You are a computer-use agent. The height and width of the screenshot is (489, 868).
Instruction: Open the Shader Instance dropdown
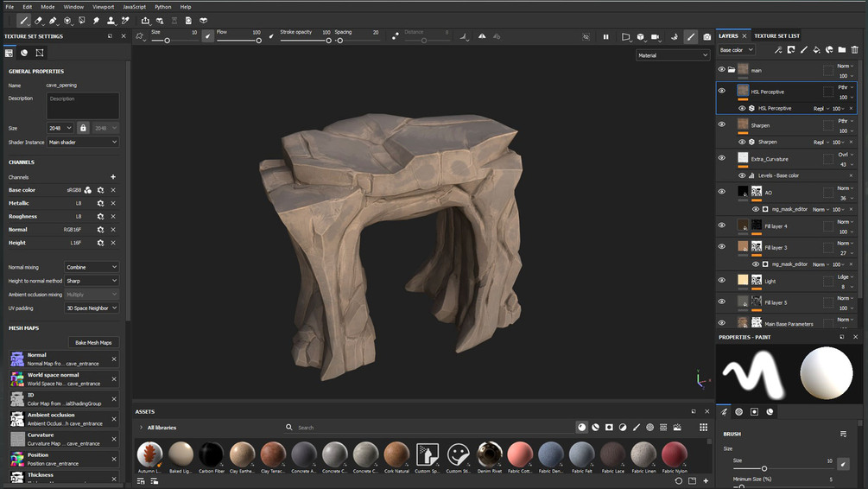(82, 142)
